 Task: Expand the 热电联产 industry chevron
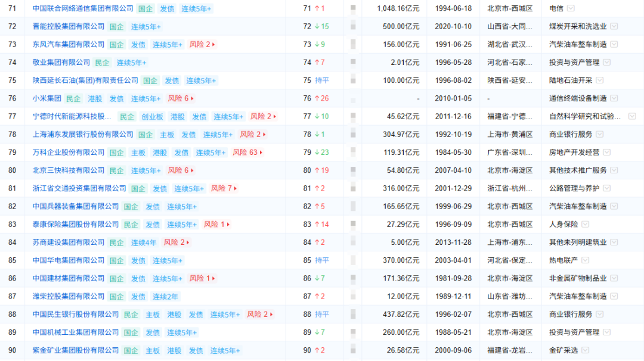(586, 260)
